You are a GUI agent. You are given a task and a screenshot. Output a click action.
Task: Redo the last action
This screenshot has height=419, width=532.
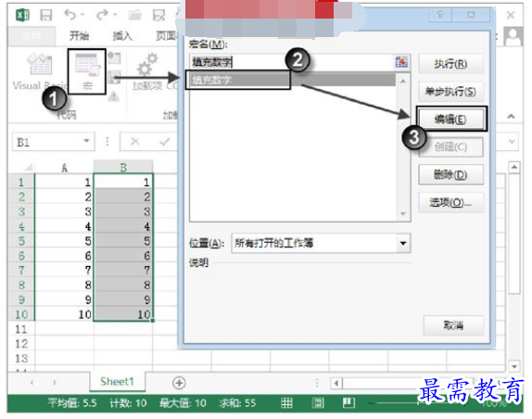(x=102, y=15)
